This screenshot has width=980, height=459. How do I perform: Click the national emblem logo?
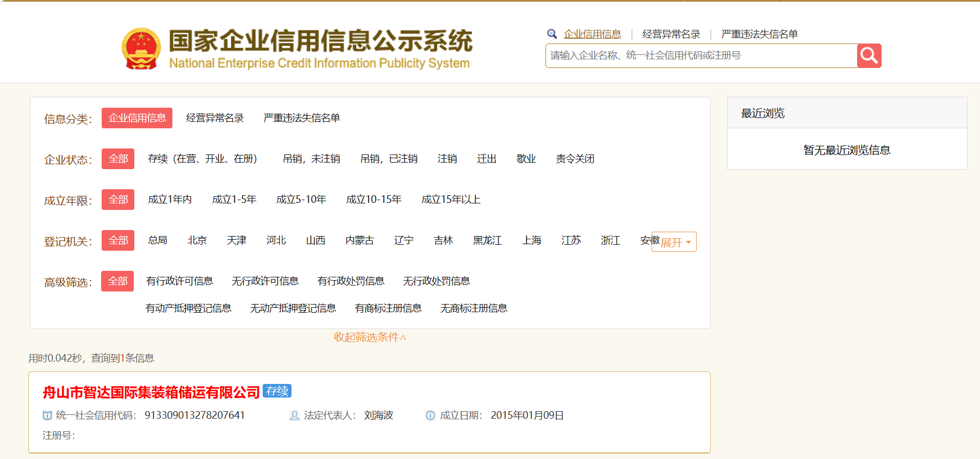(141, 49)
